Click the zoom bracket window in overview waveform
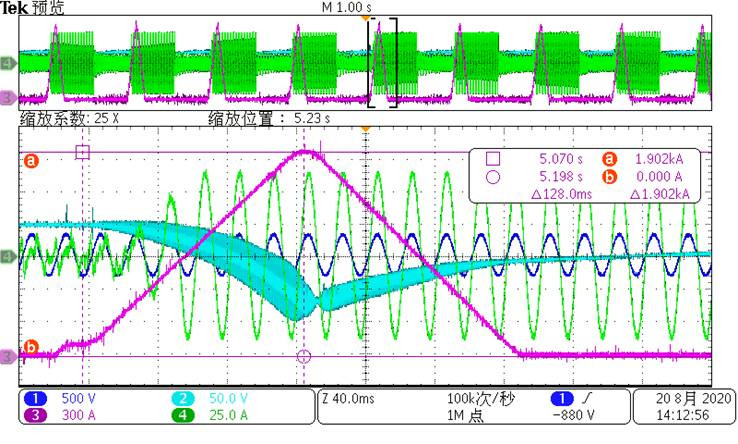The image size is (738, 444). 383,62
